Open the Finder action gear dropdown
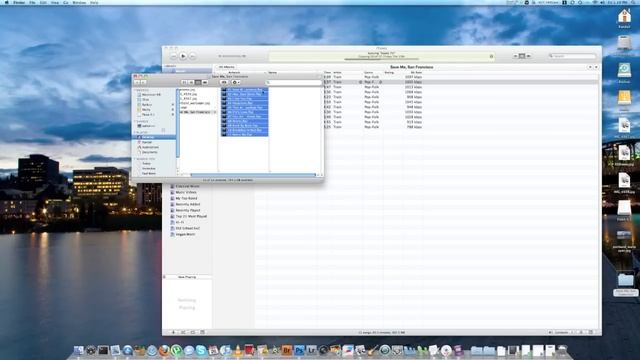 [x=236, y=82]
